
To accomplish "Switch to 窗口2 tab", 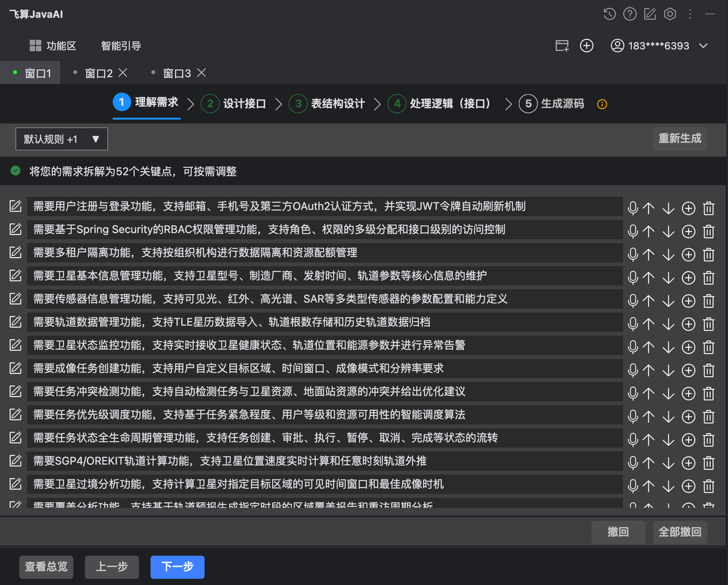I will click(x=98, y=73).
